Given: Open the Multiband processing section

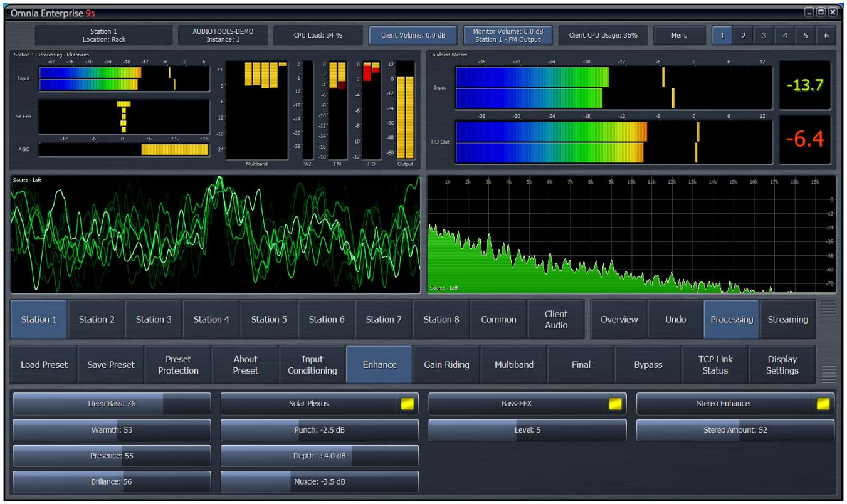Looking at the screenshot, I should pyautogui.click(x=514, y=364).
